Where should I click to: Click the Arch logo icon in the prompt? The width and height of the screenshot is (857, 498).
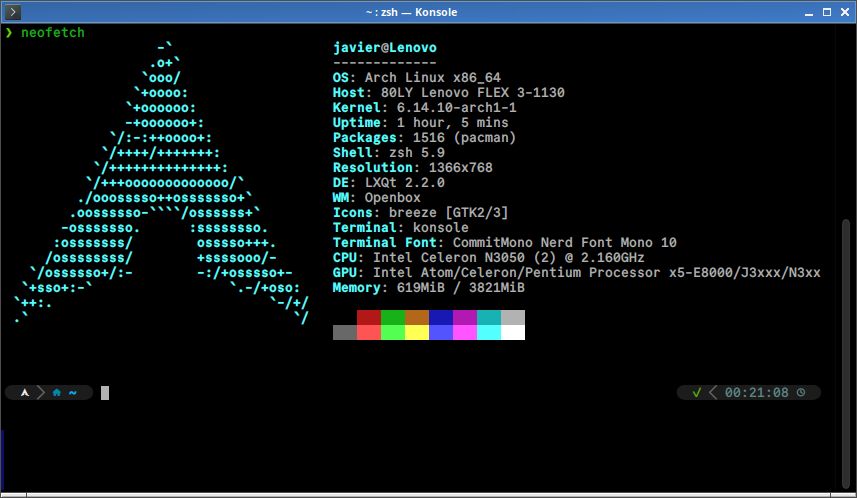(x=22, y=393)
